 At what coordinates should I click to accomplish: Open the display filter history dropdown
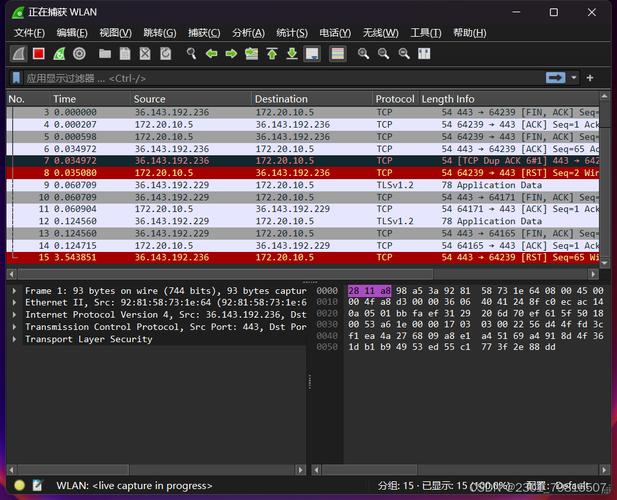click(x=574, y=78)
